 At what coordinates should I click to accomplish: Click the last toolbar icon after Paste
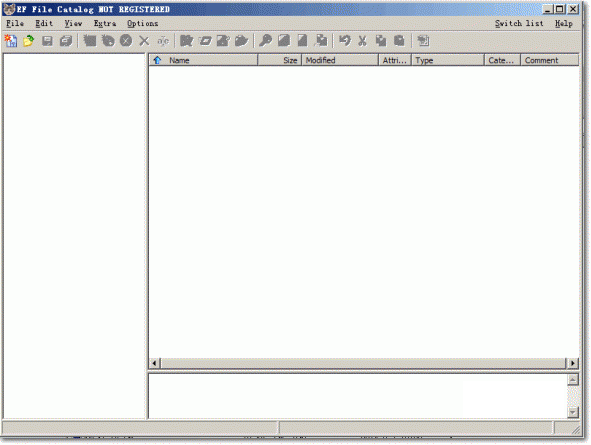[x=423, y=40]
